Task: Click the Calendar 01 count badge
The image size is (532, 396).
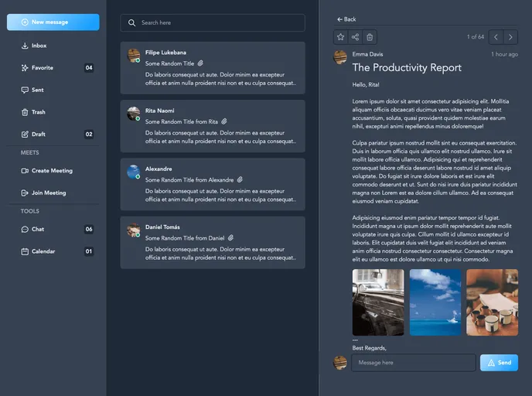Action: point(89,251)
